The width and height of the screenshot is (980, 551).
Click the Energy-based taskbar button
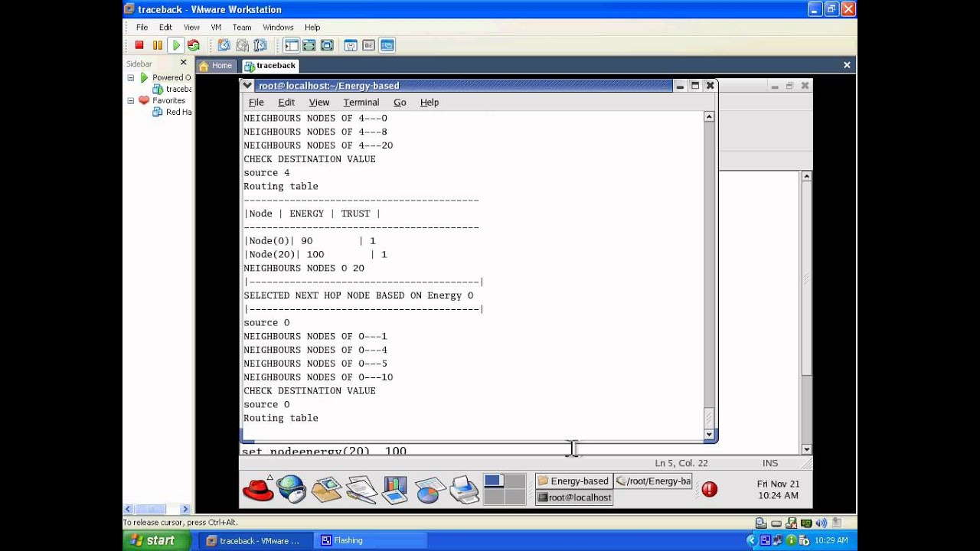point(573,481)
